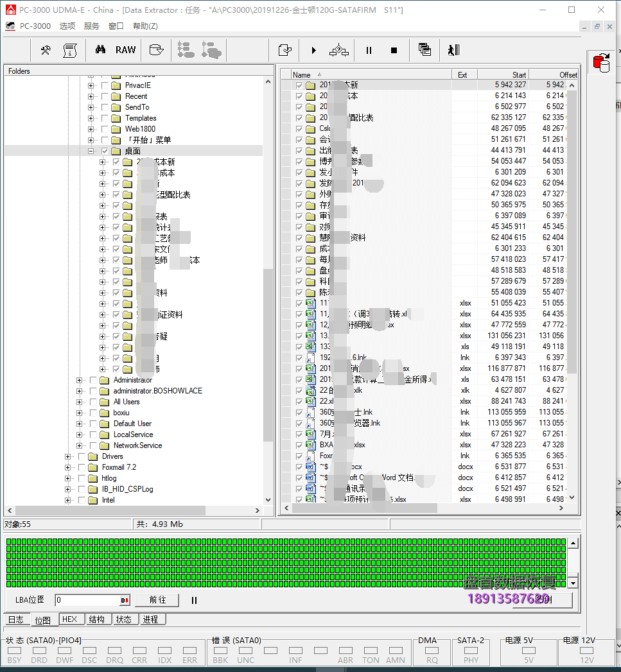Screen dimensions: 621x672
Task: Open the wrench and hammer settings tool
Action: (46, 50)
